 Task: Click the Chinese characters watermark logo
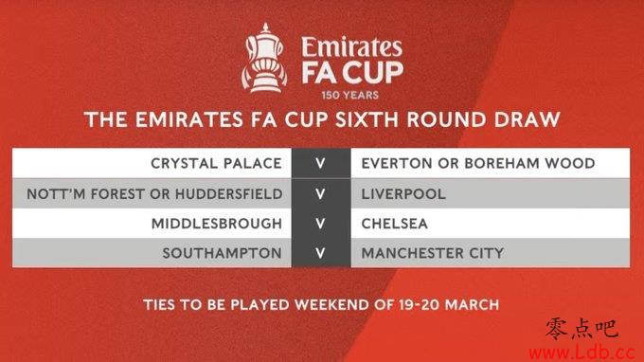582,329
